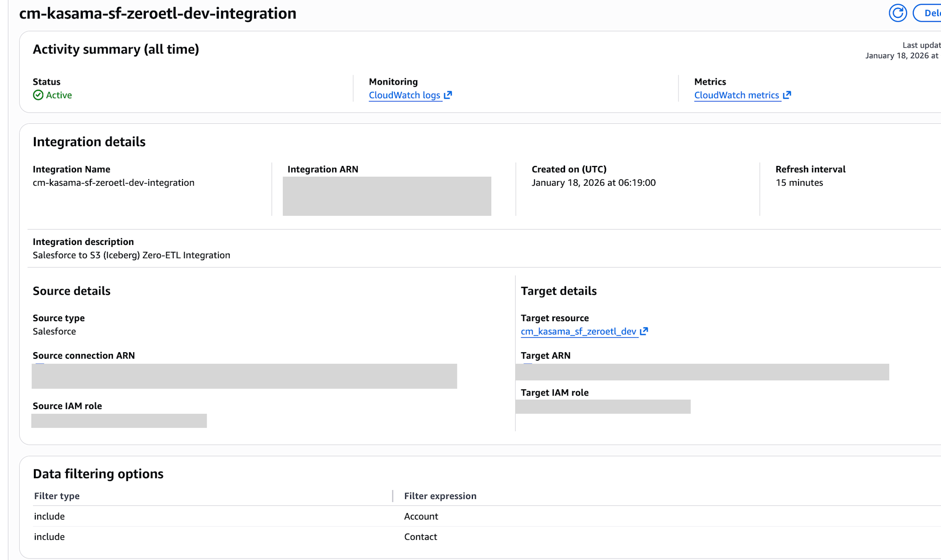Click the Source details heading
The height and width of the screenshot is (560, 941).
[72, 291]
